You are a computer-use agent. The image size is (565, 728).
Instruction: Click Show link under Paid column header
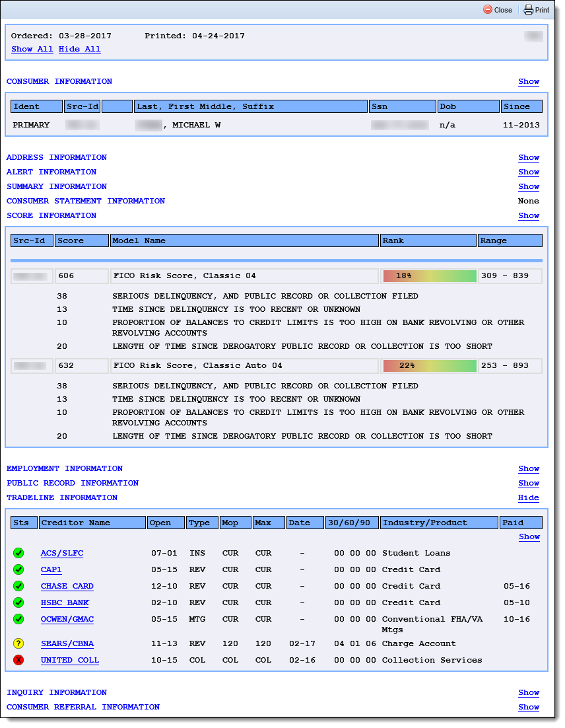529,536
